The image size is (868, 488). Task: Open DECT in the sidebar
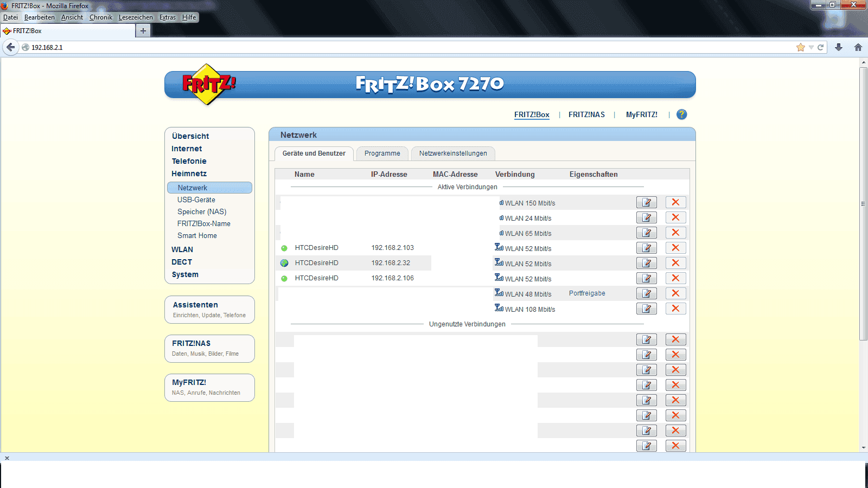point(182,262)
